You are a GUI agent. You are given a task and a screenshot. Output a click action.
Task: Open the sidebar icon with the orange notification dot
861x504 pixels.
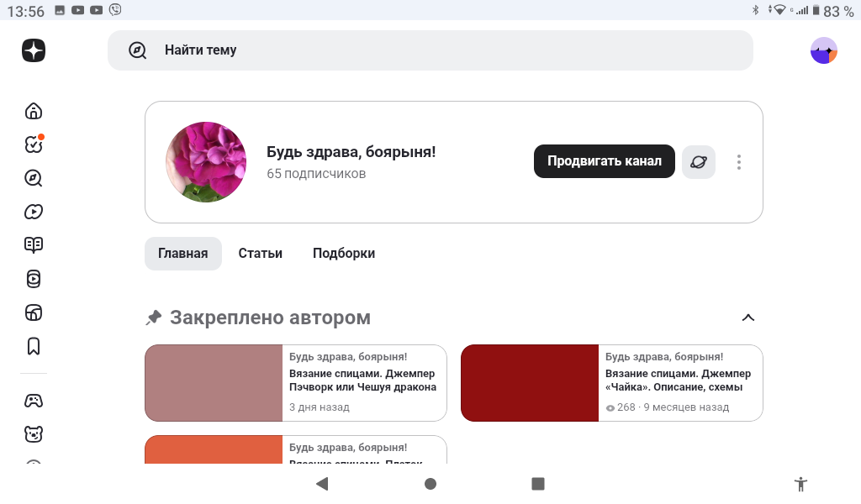[34, 144]
